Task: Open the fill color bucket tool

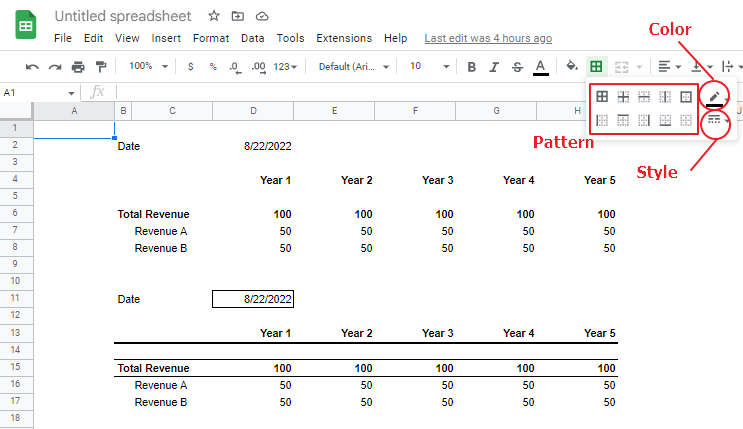Action: click(x=572, y=66)
